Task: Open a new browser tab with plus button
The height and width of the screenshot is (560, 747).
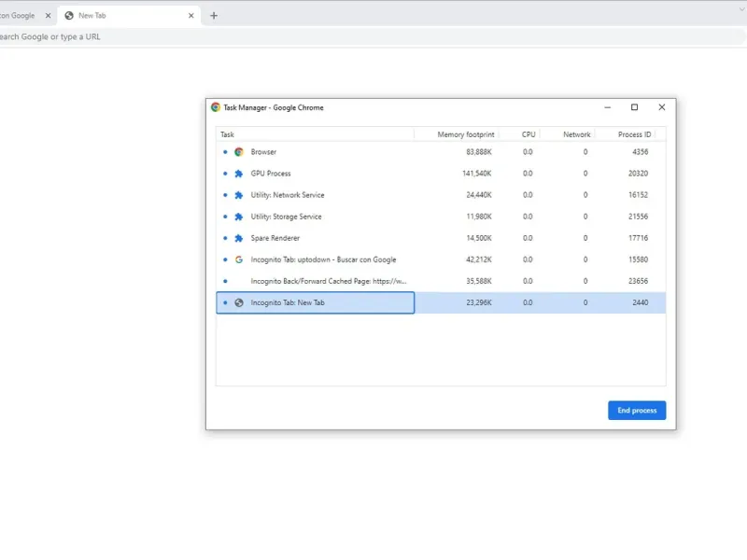Action: [x=214, y=16]
